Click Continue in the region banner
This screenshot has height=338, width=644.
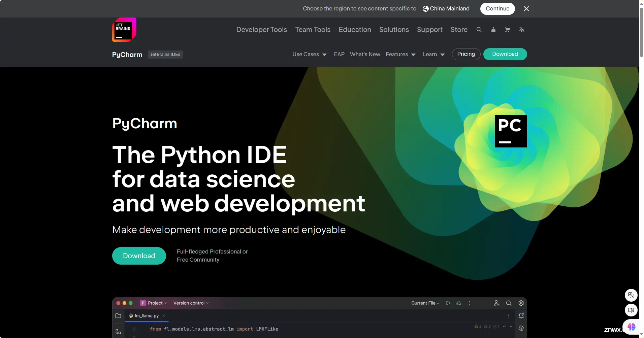(497, 9)
